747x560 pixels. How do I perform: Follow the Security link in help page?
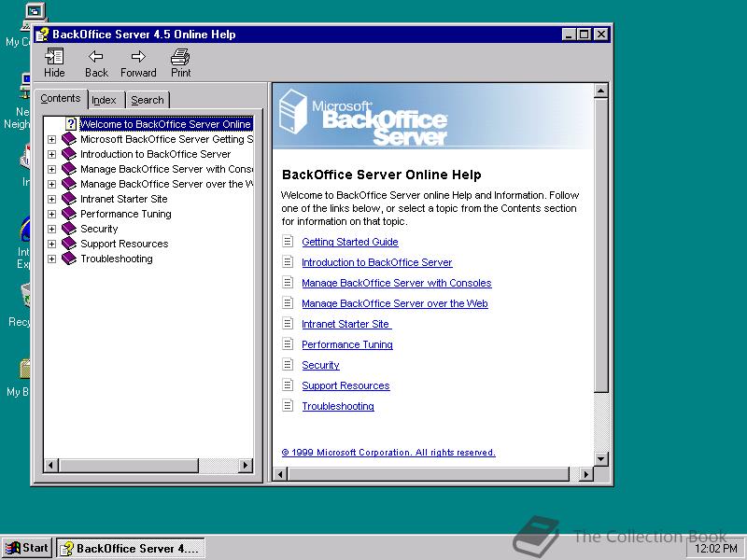tap(320, 365)
